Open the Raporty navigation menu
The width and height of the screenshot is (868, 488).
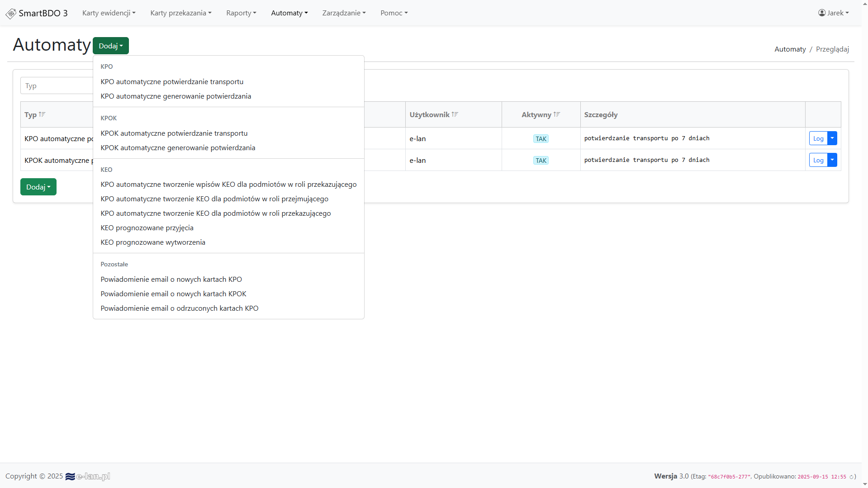[x=241, y=13]
